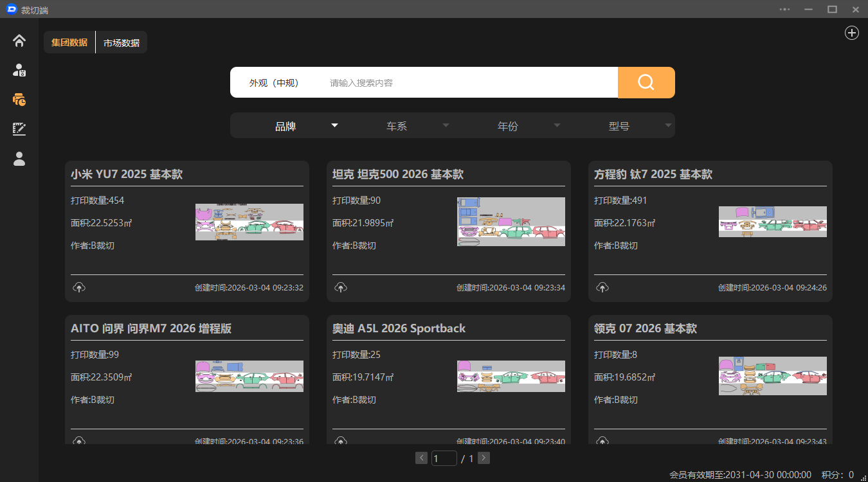Screen dimensions: 868x482
Task: Go to previous page arrow
Action: click(x=422, y=458)
